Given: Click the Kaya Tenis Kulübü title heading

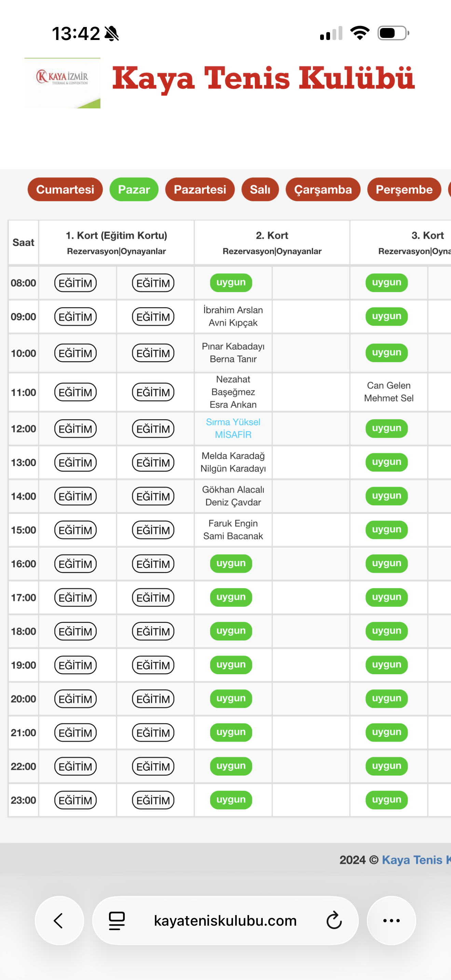Looking at the screenshot, I should pos(263,78).
